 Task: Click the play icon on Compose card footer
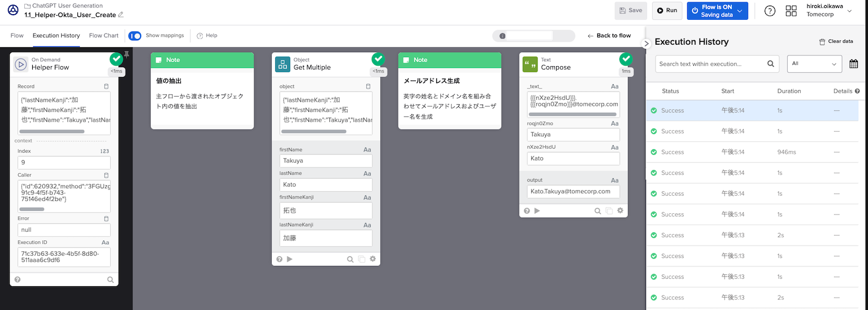[537, 210]
